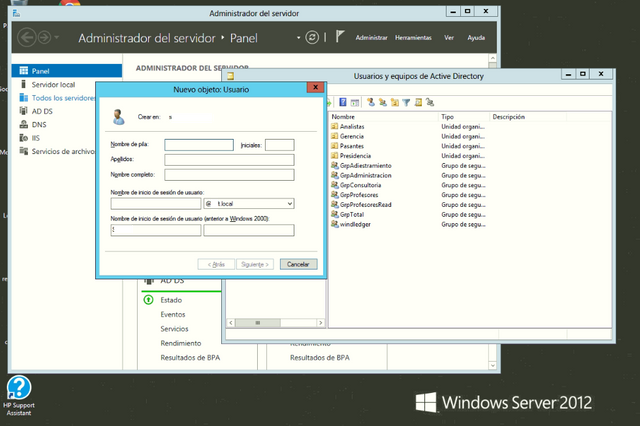Create new group via toolbar icon
This screenshot has width=640, height=426.
tap(382, 102)
